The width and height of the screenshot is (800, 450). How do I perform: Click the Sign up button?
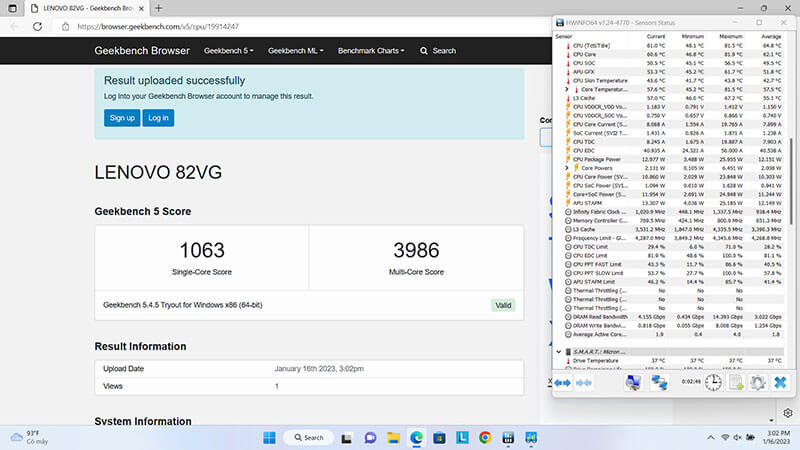122,118
